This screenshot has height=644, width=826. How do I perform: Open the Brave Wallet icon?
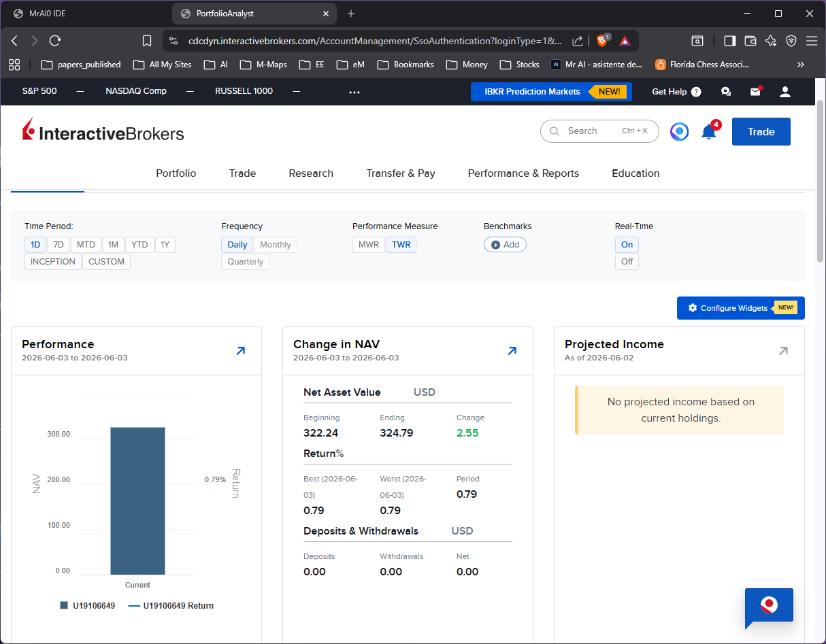(750, 41)
